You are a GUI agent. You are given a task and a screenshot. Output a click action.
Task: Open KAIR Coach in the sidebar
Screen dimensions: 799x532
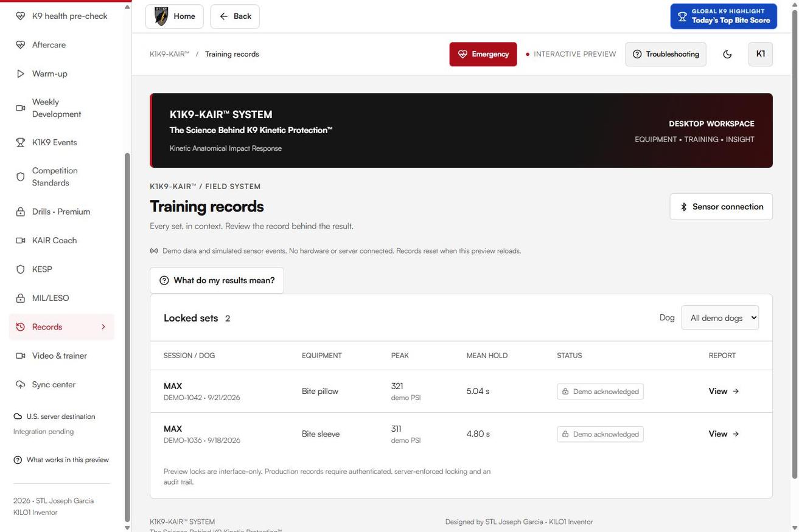[x=61, y=240]
